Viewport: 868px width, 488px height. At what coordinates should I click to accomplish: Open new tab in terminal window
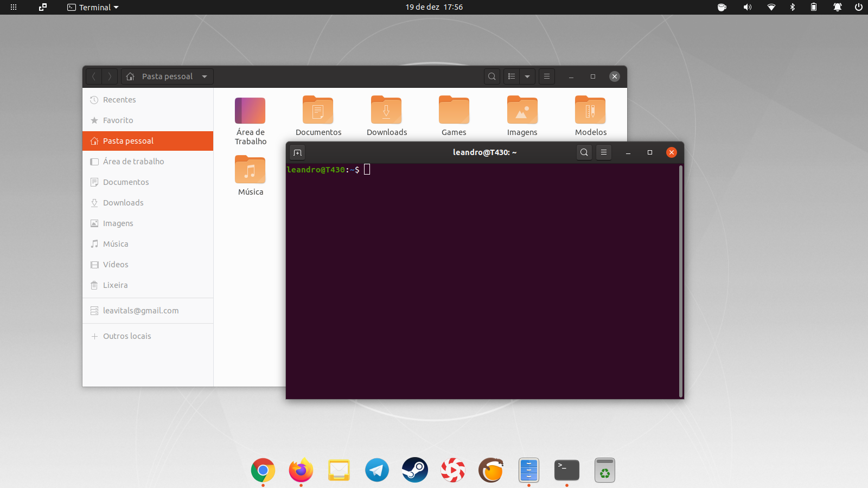point(297,152)
